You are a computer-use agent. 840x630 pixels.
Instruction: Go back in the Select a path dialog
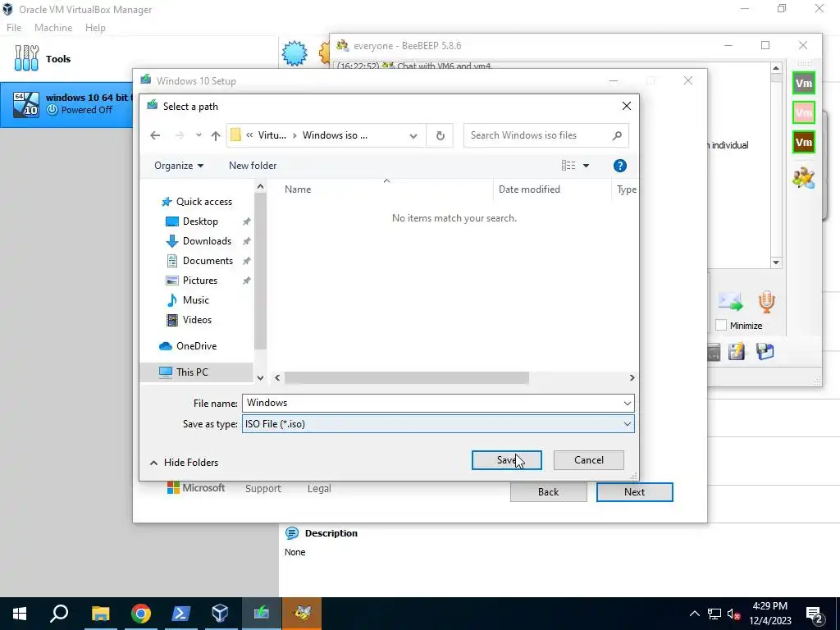point(155,135)
